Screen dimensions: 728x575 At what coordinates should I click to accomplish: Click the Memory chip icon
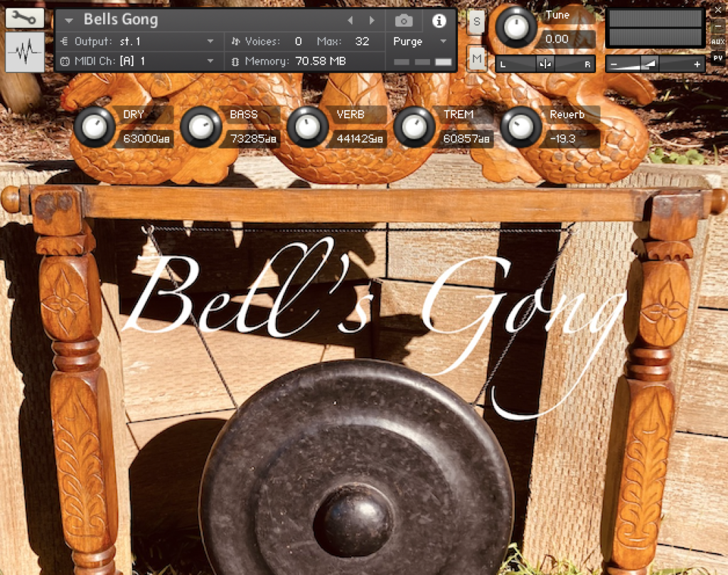235,61
